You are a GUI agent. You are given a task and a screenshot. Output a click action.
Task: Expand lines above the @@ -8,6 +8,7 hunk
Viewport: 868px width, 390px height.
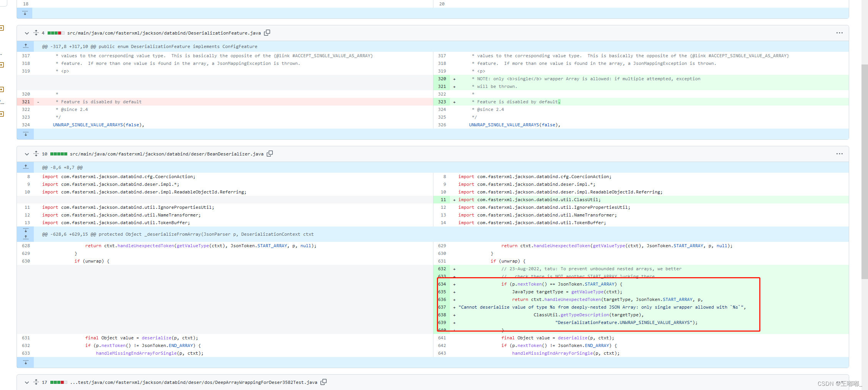[x=25, y=167]
